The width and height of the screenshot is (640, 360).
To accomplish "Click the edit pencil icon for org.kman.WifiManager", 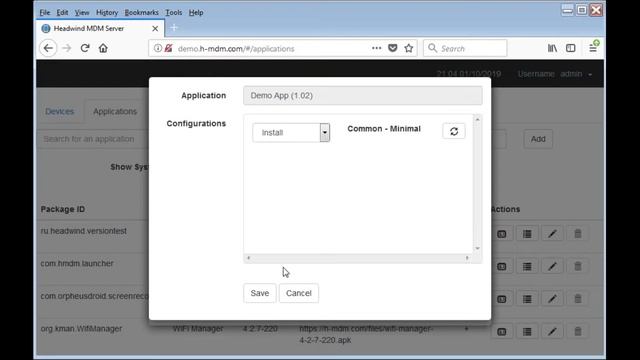I will 552,332.
